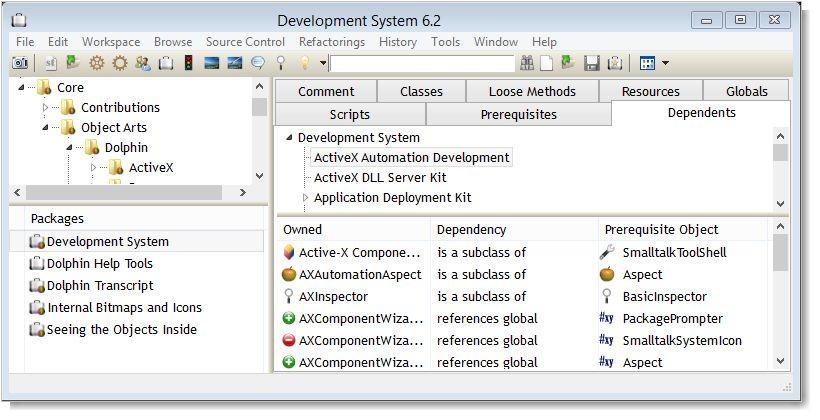Click the two-people users icon in toolbar
This screenshot has width=820, height=420.
click(x=143, y=63)
